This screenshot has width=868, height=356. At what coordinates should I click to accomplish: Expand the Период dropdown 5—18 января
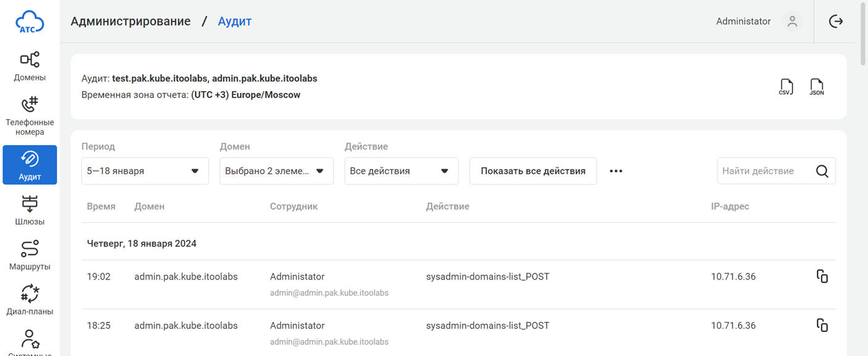[x=145, y=171]
